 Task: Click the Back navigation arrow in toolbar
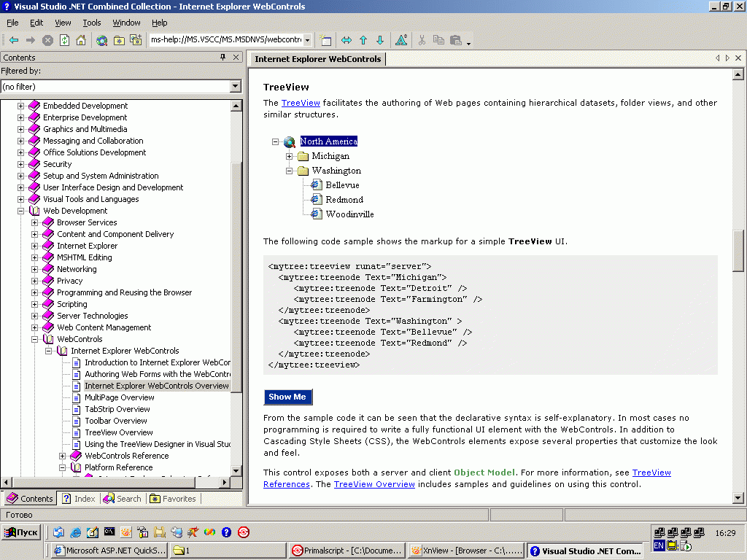click(14, 41)
